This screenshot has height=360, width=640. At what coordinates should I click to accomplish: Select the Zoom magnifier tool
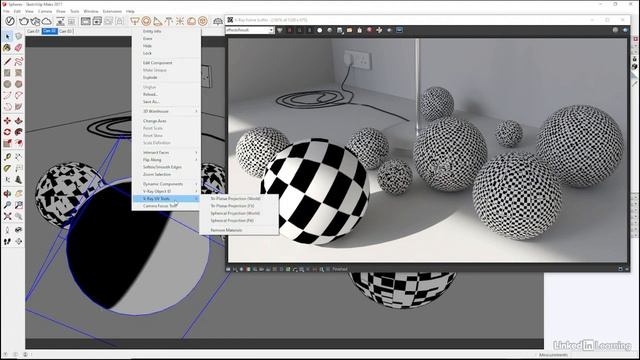pos(7,205)
